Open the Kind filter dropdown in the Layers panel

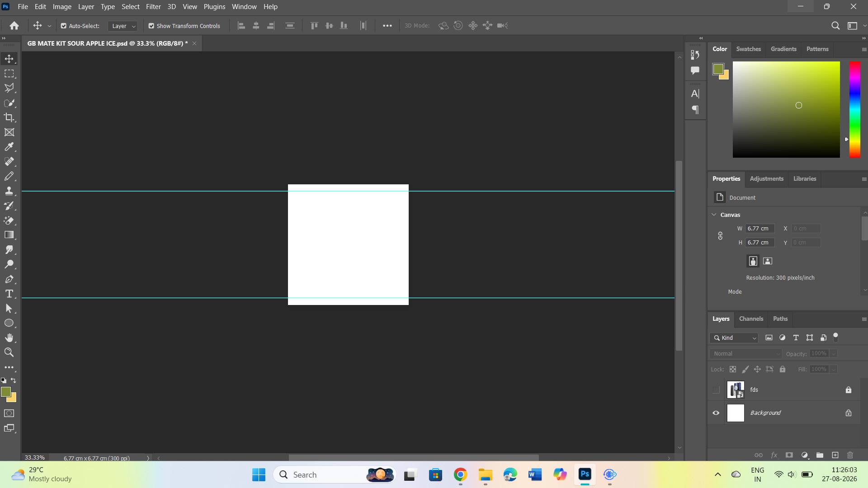point(734,338)
